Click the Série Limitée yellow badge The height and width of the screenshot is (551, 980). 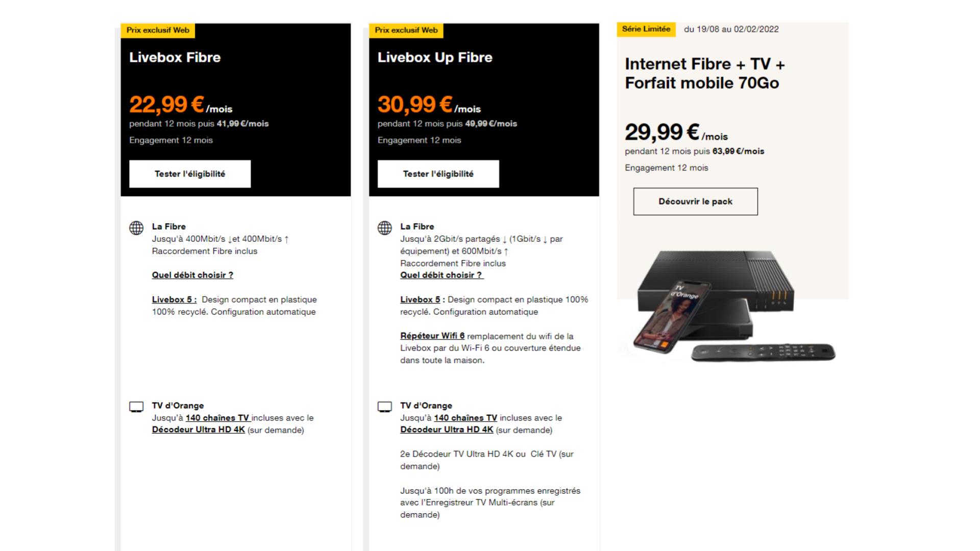tap(646, 29)
